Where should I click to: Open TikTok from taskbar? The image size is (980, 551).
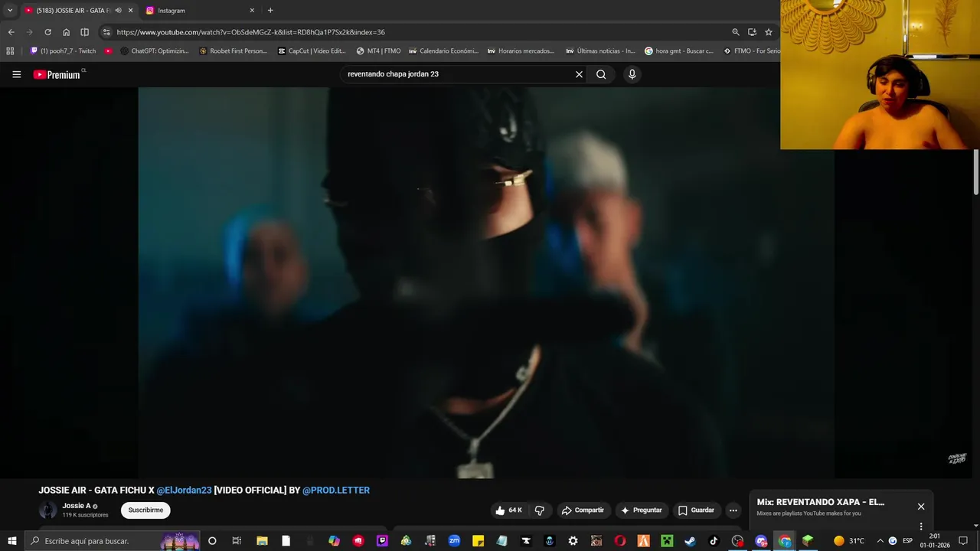tap(714, 541)
